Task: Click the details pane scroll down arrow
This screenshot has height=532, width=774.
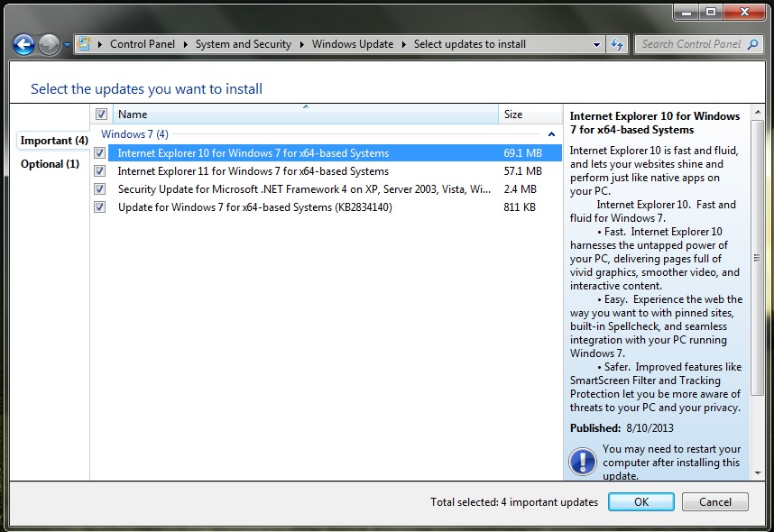Action: coord(757,472)
